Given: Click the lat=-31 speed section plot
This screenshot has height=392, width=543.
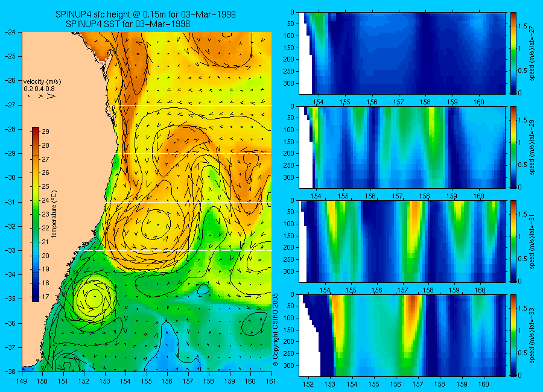Looking at the screenshot, I should (402, 241).
